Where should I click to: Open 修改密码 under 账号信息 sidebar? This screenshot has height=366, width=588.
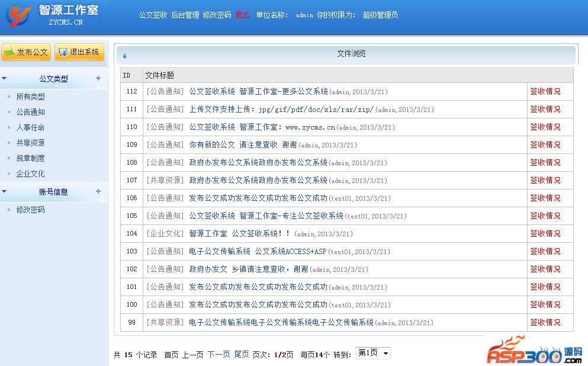[x=30, y=210]
